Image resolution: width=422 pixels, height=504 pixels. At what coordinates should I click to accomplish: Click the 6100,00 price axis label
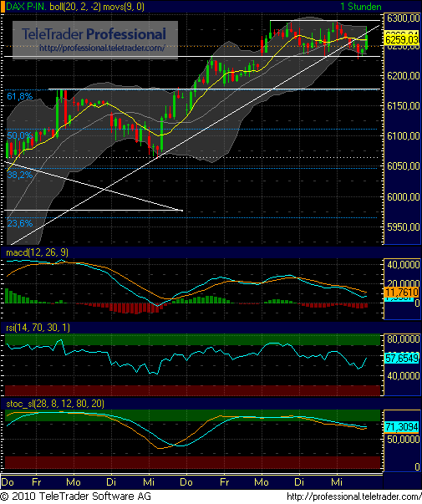pyautogui.click(x=403, y=136)
